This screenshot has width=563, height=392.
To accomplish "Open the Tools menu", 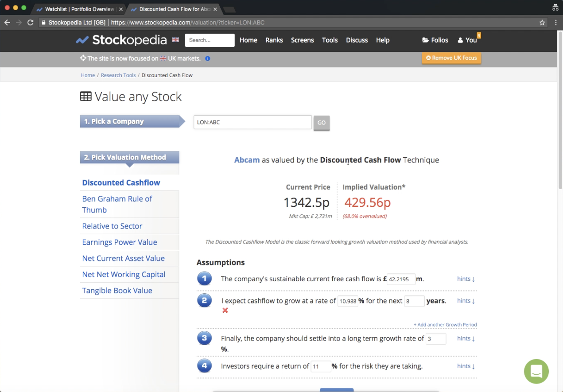I will pyautogui.click(x=330, y=40).
